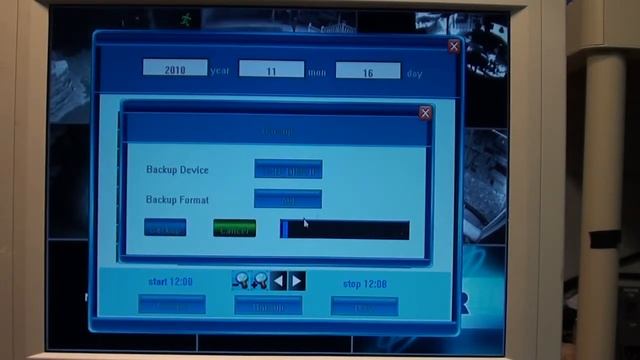This screenshot has width=640, height=360.
Task: Open the Backup Device selector
Action: [x=288, y=169]
